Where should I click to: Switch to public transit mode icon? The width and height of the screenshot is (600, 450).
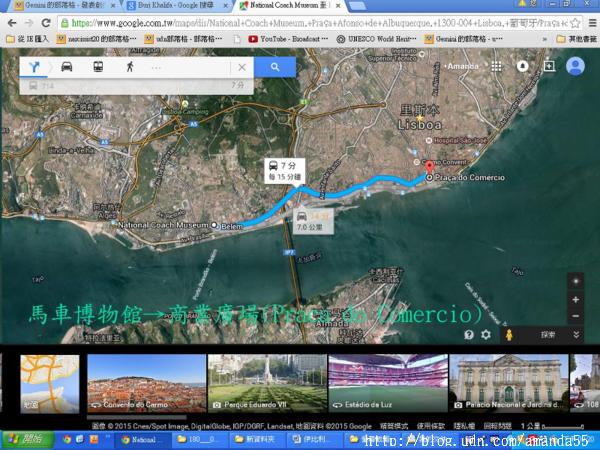click(98, 67)
